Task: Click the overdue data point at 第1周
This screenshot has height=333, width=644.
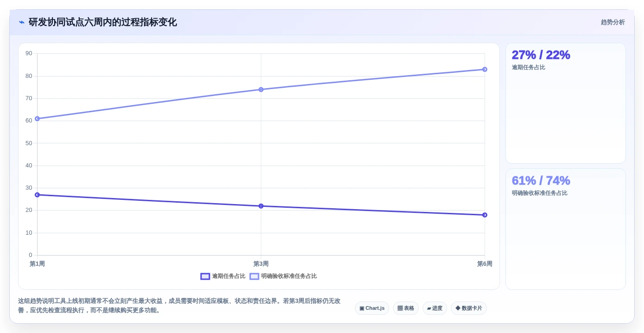Action: (x=37, y=195)
